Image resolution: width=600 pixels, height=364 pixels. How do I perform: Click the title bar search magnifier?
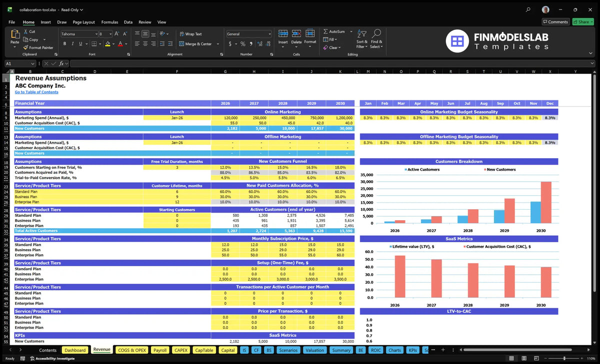click(x=528, y=9)
